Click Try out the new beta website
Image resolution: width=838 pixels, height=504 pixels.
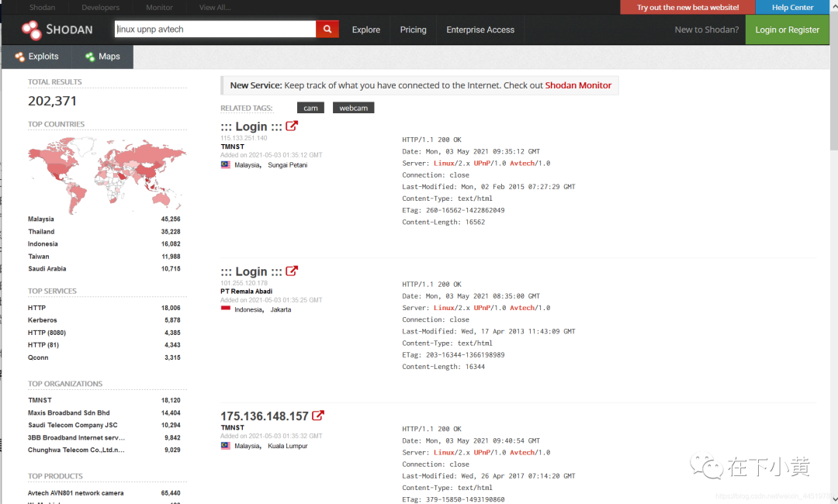(x=687, y=8)
